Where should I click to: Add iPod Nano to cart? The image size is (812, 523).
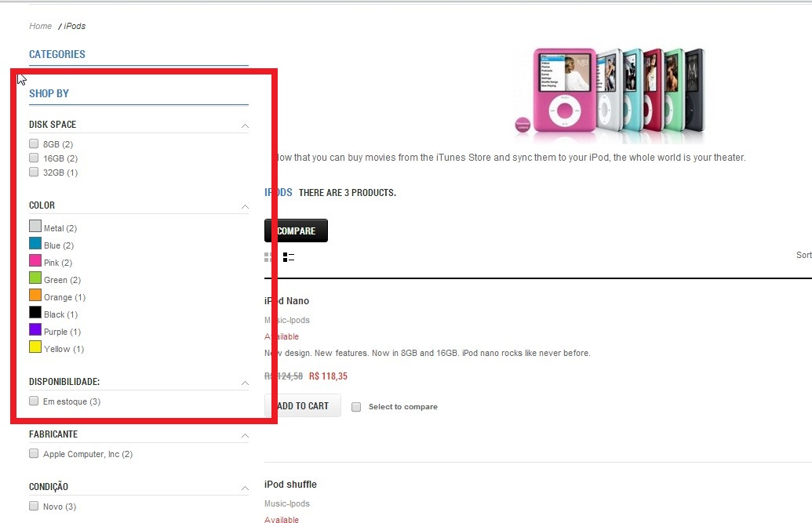302,406
